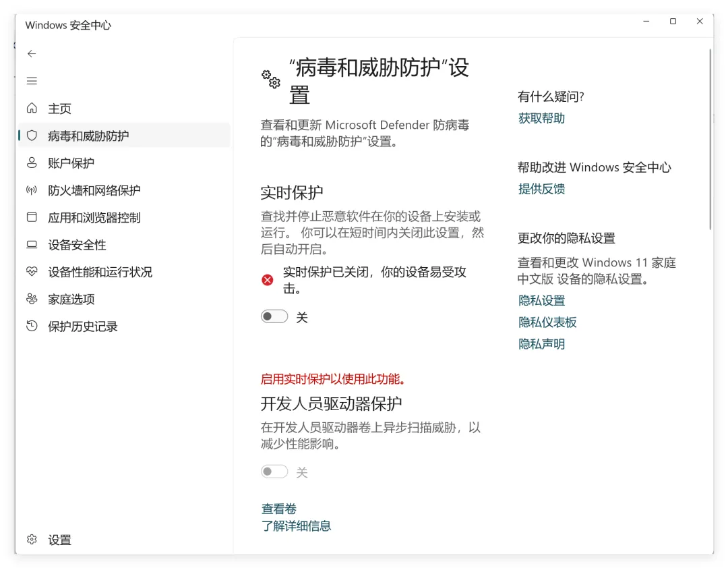This screenshot has width=728, height=568.
Task: Click the heart icon for 设备性能和运行状况
Action: tap(32, 271)
